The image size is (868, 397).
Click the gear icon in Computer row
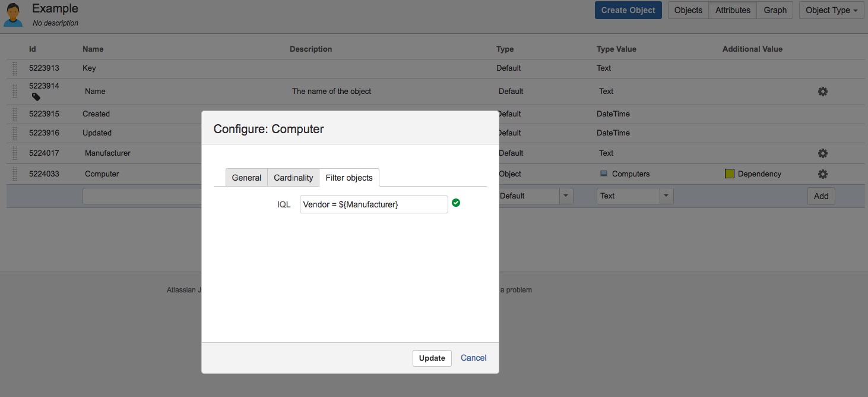(822, 174)
